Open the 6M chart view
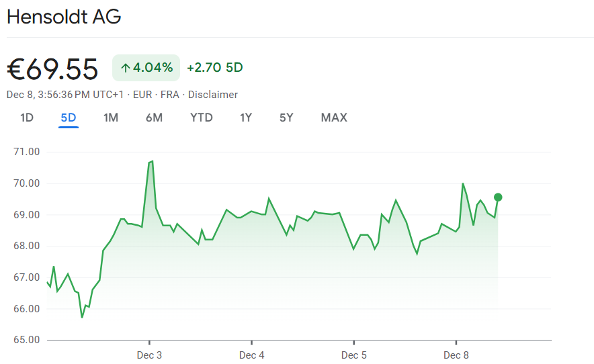The height and width of the screenshot is (364, 594). [x=154, y=118]
